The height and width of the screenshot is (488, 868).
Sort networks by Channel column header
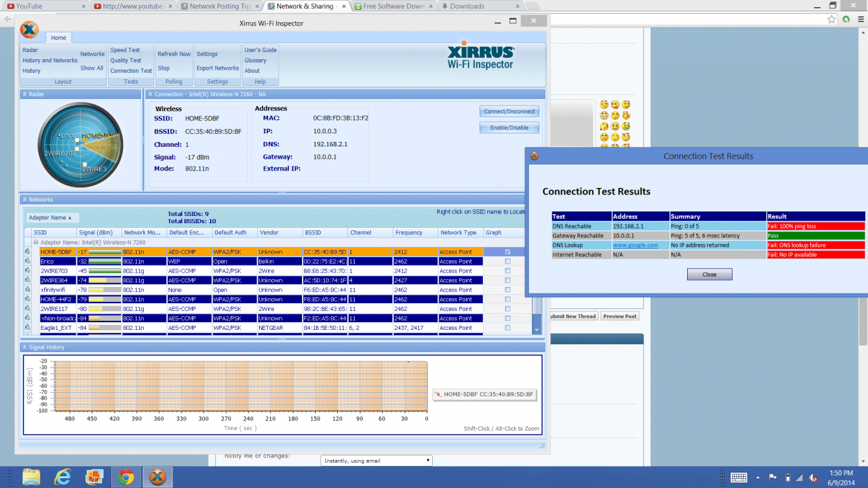pos(370,232)
